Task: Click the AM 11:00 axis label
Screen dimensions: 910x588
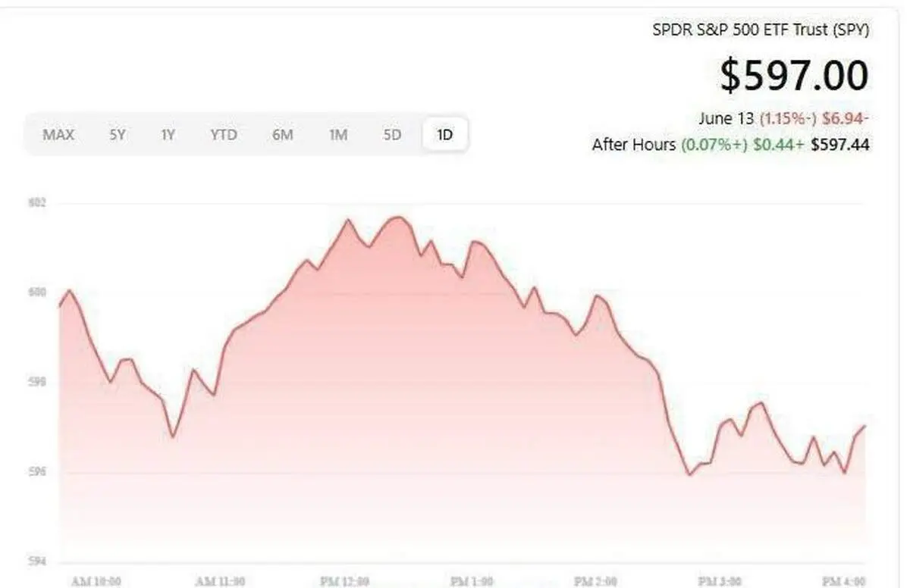Action: (220, 582)
